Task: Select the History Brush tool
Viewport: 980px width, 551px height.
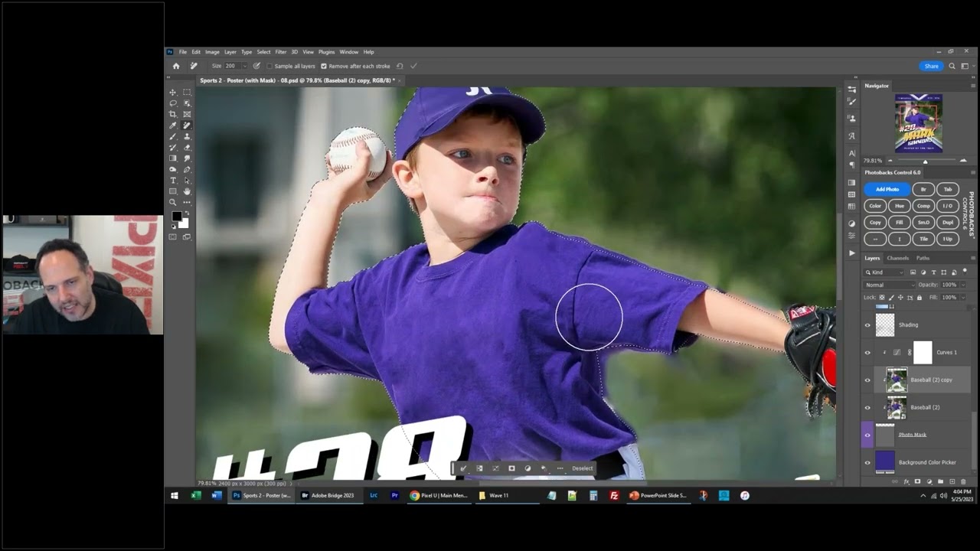Action: [173, 147]
